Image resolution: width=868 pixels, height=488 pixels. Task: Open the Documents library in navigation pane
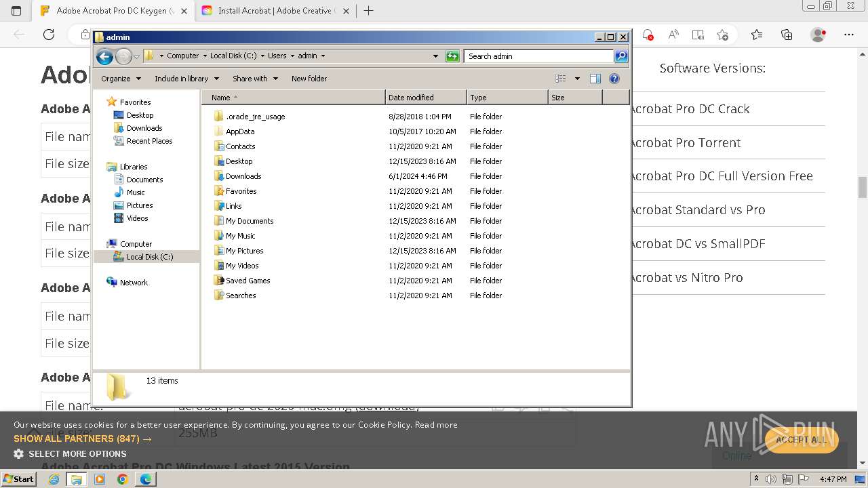138,180
